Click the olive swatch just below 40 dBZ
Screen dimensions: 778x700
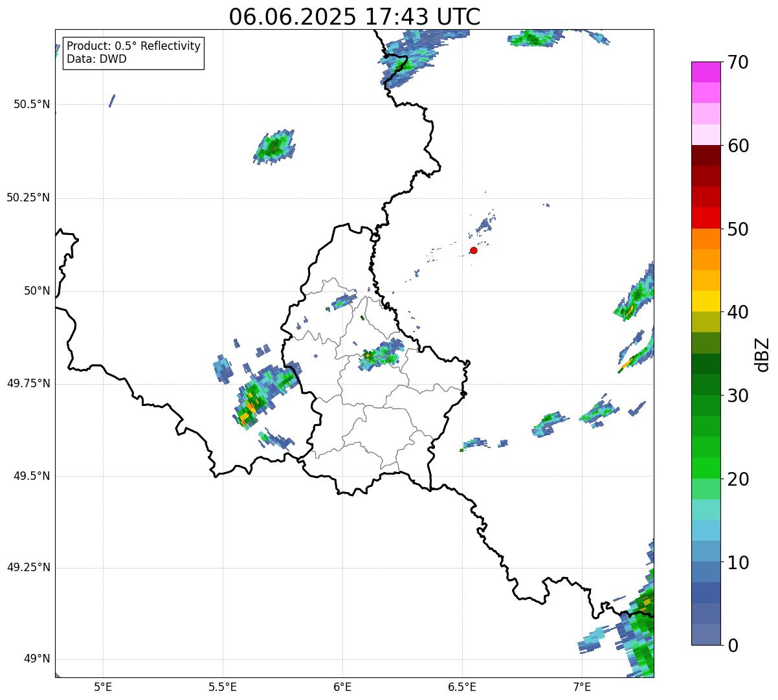pyautogui.click(x=706, y=322)
